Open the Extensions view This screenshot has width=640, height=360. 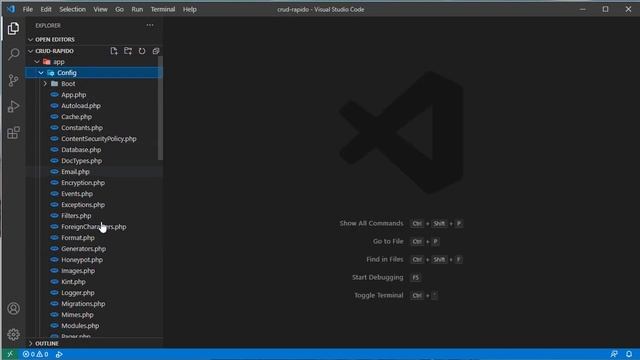[13, 133]
